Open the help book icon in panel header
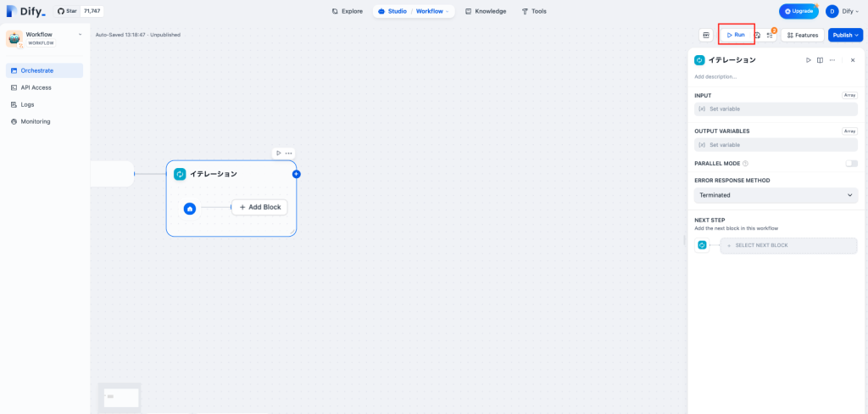The image size is (868, 414). coord(821,60)
